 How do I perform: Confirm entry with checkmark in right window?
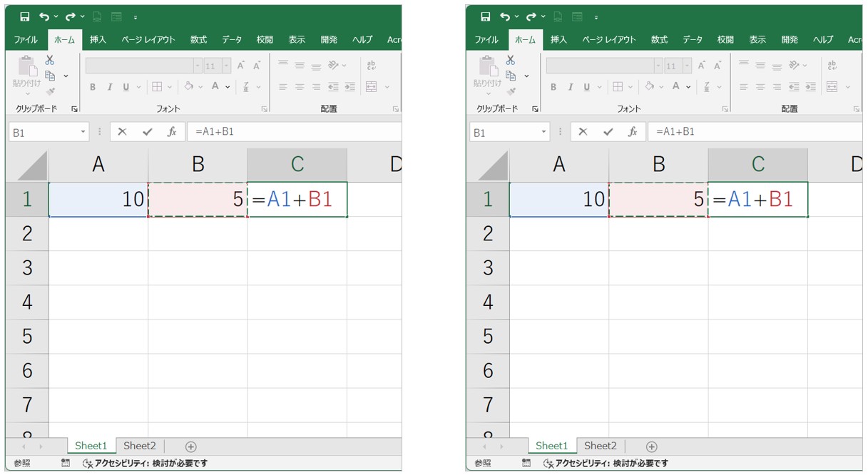click(608, 132)
